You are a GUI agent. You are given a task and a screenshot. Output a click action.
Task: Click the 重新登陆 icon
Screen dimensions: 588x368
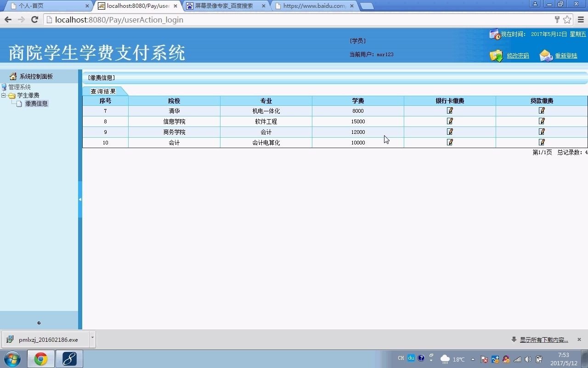tap(546, 56)
